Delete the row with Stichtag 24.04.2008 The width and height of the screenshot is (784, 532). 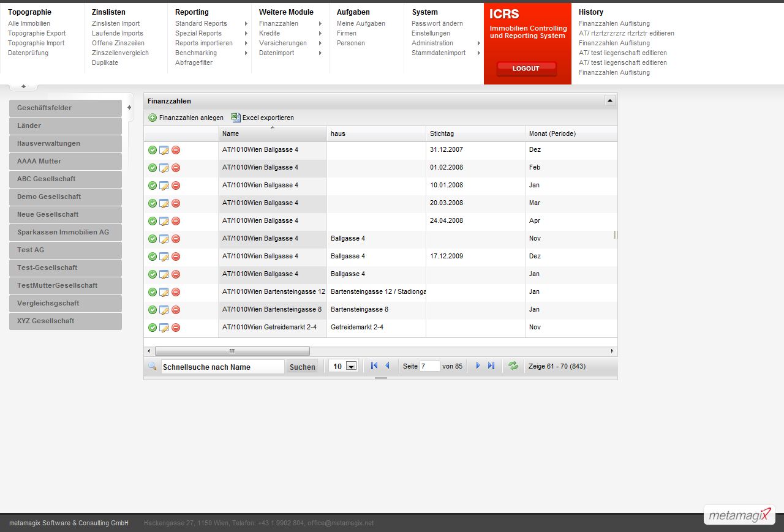[176, 221]
